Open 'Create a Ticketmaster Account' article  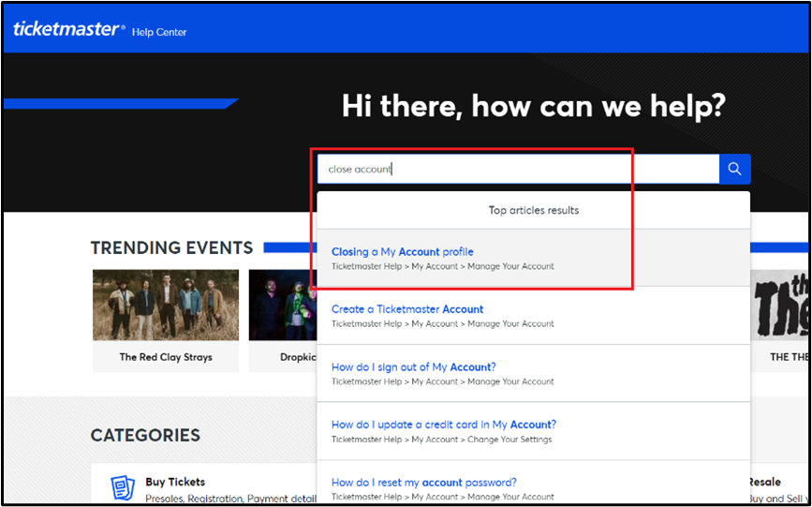click(407, 309)
